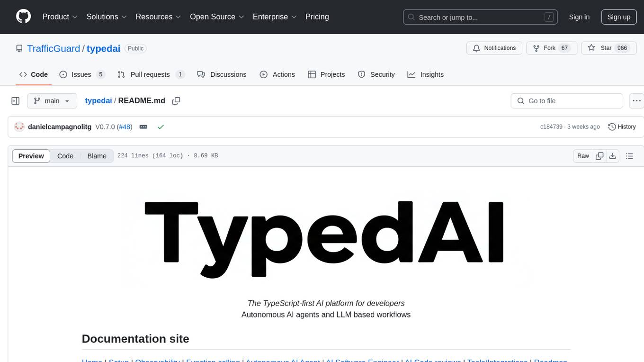Viewport: 644px width, 362px height.
Task: Expand the Resources menu
Action: [x=158, y=17]
